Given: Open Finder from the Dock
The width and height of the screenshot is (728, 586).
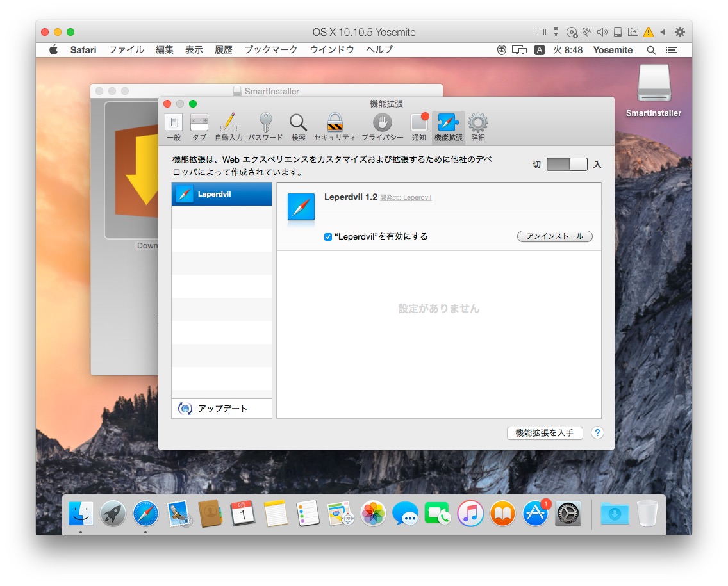Looking at the screenshot, I should click(81, 514).
